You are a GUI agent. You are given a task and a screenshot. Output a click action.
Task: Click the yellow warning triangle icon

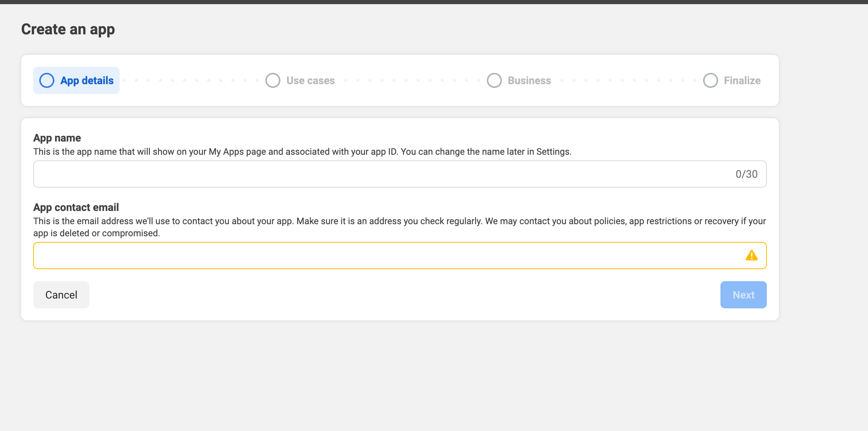pos(751,256)
